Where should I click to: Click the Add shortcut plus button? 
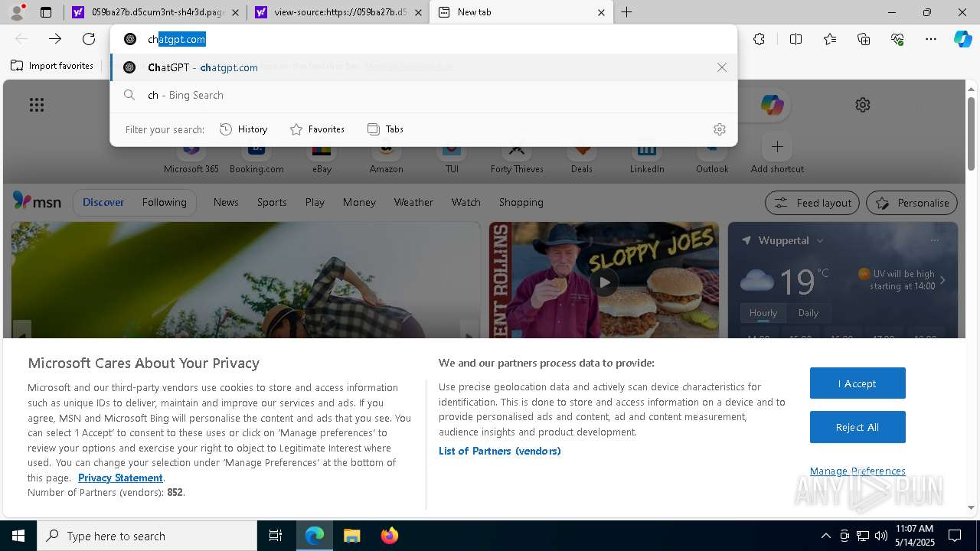(x=777, y=146)
